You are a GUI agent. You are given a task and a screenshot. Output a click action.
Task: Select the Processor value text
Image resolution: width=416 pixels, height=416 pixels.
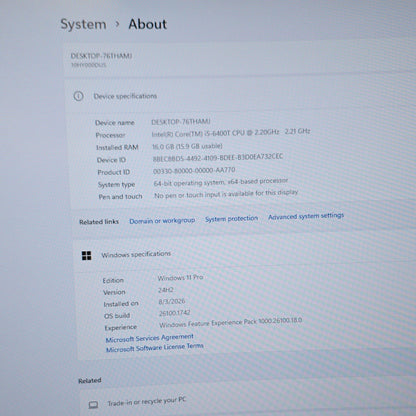pos(231,133)
